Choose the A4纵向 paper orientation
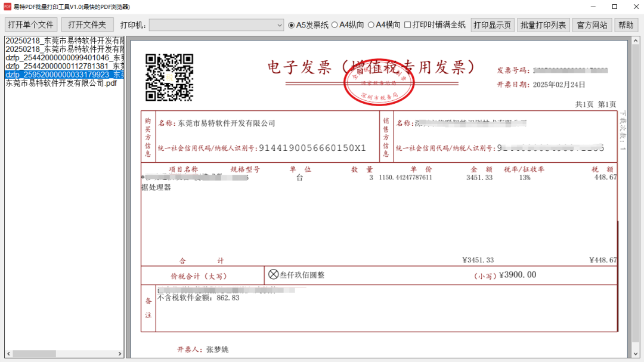This screenshot has width=644, height=362. [x=335, y=25]
